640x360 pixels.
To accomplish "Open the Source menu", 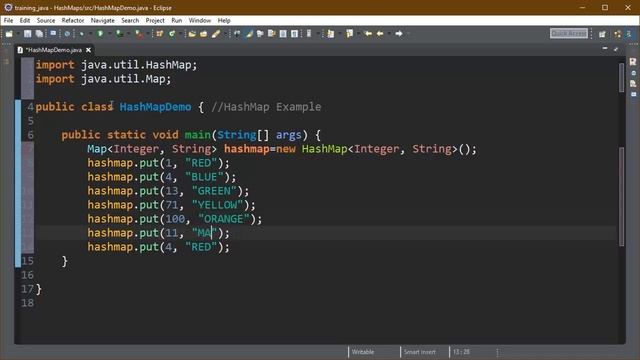I will tap(46, 20).
